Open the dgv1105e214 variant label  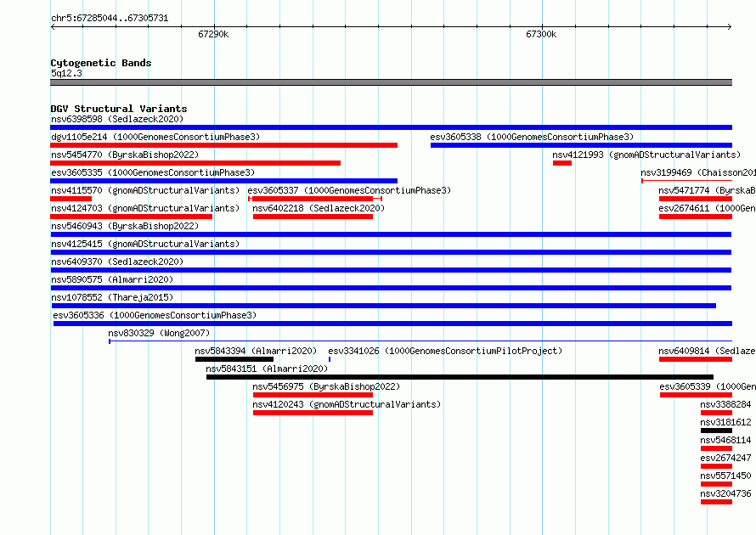point(155,137)
